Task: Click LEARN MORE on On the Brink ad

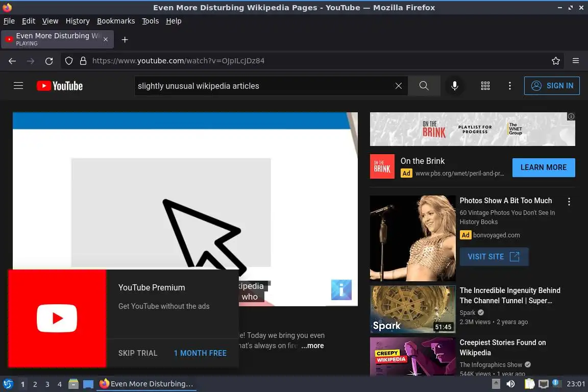Action: [x=544, y=167]
